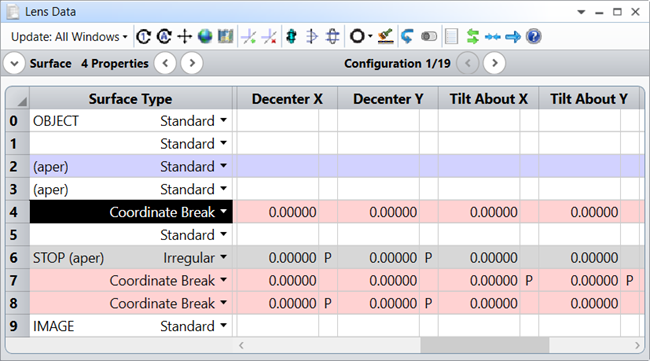The width and height of the screenshot is (650, 361).
Task: Click the IMAGE label cell in row 9
Action: click(x=53, y=326)
